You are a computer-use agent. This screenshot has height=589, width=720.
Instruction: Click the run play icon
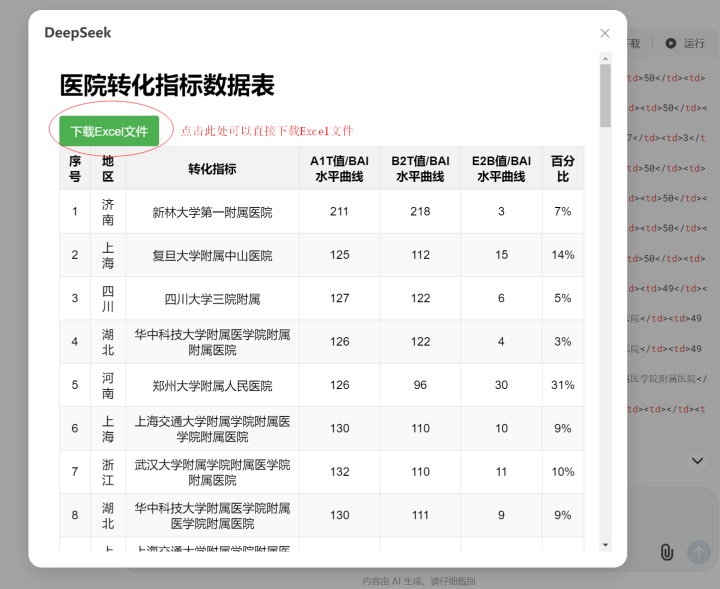pos(670,43)
